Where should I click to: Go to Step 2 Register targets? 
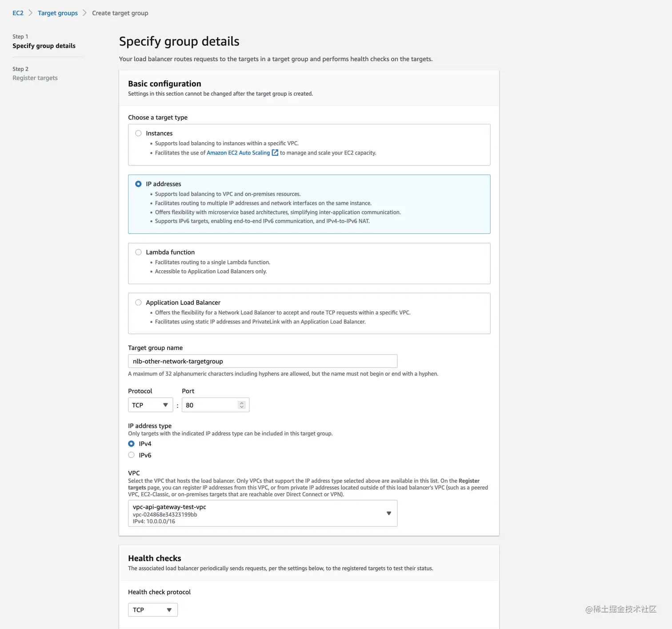[35, 78]
